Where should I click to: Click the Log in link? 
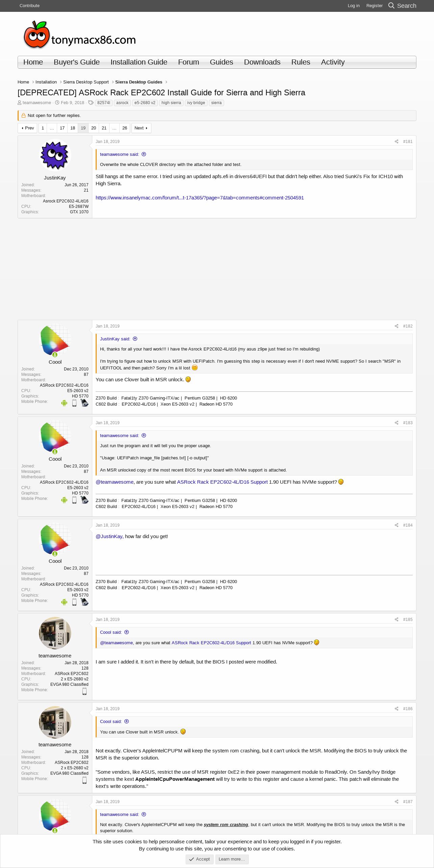[354, 6]
